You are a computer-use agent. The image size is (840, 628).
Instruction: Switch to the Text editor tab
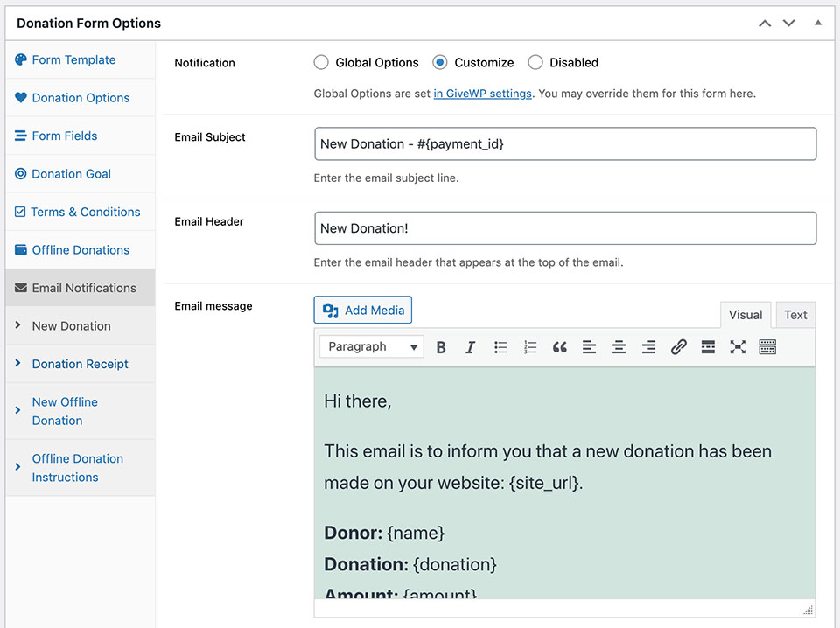(x=795, y=315)
